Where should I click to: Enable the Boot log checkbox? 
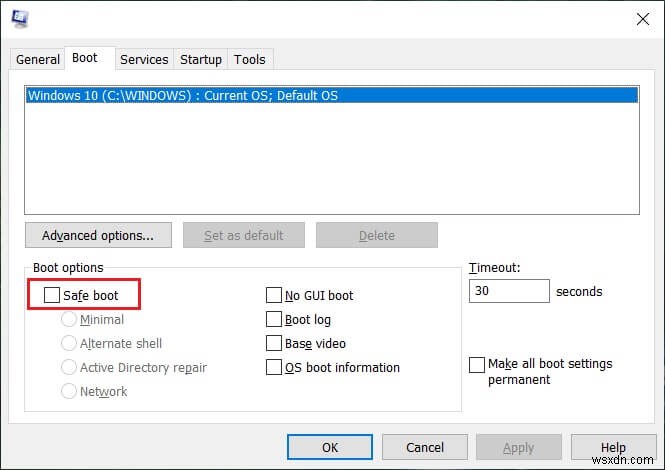pyautogui.click(x=274, y=320)
